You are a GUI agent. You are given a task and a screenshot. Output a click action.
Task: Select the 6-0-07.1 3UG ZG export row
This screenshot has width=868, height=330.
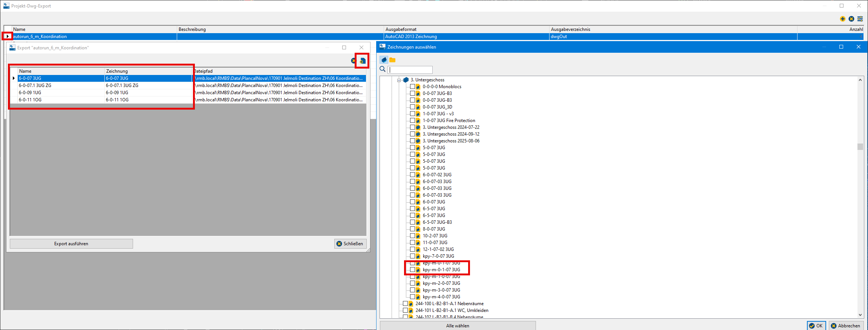(188, 86)
